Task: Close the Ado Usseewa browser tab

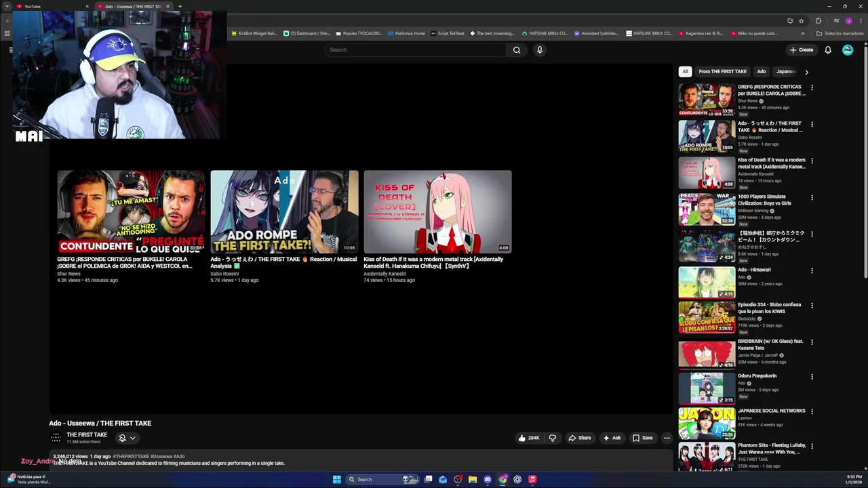Action: tap(167, 6)
